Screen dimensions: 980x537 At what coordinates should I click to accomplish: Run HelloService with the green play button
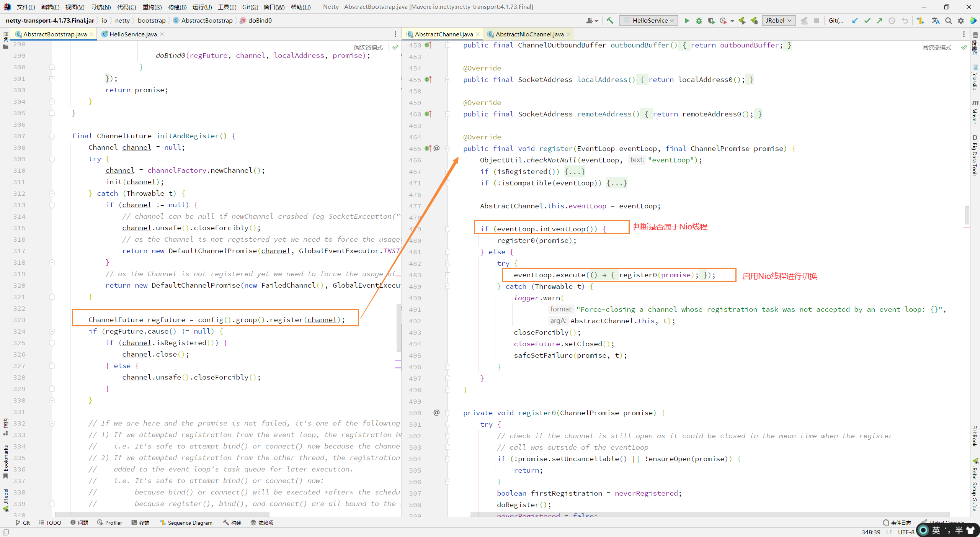tap(687, 21)
